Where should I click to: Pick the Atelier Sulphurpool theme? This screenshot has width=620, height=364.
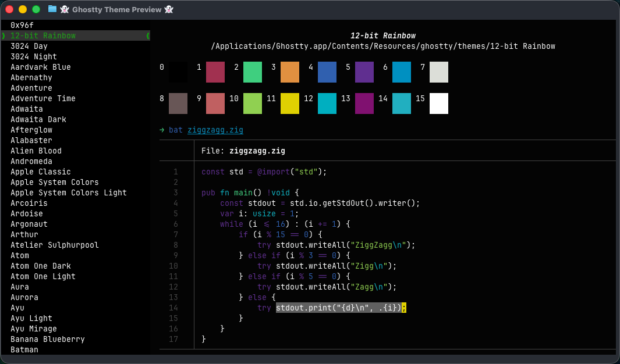(x=55, y=245)
